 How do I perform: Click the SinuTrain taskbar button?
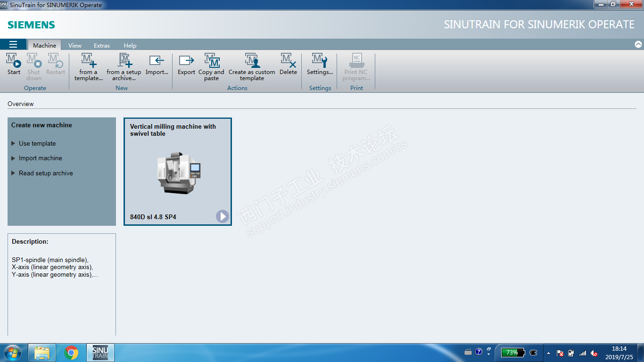[x=100, y=353]
